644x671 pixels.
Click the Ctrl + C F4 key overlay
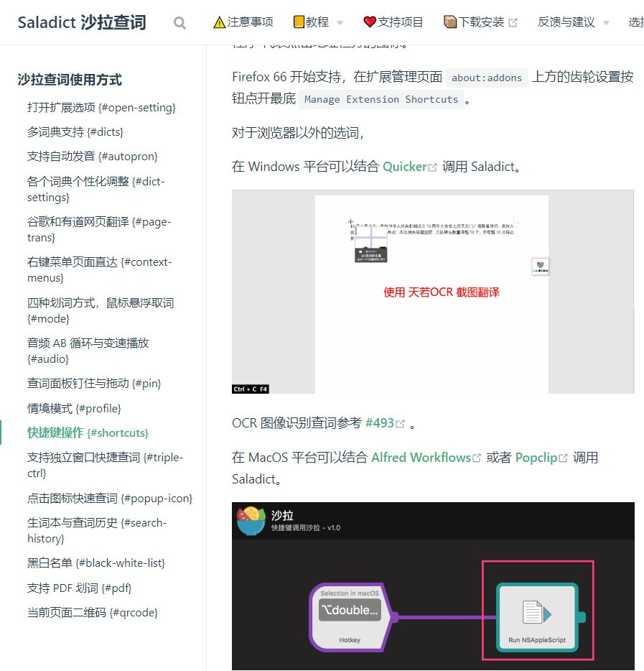tap(251, 389)
